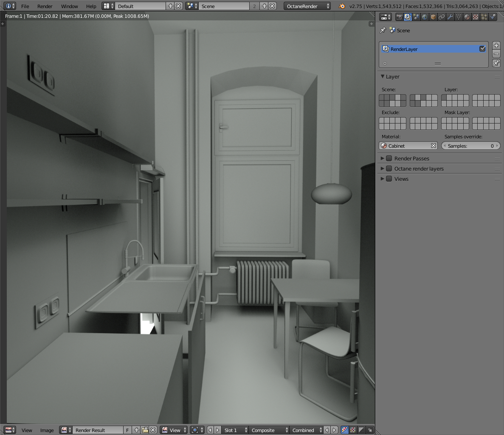Open the Combined pass dropdown
This screenshot has width=504, height=435.
(x=306, y=430)
